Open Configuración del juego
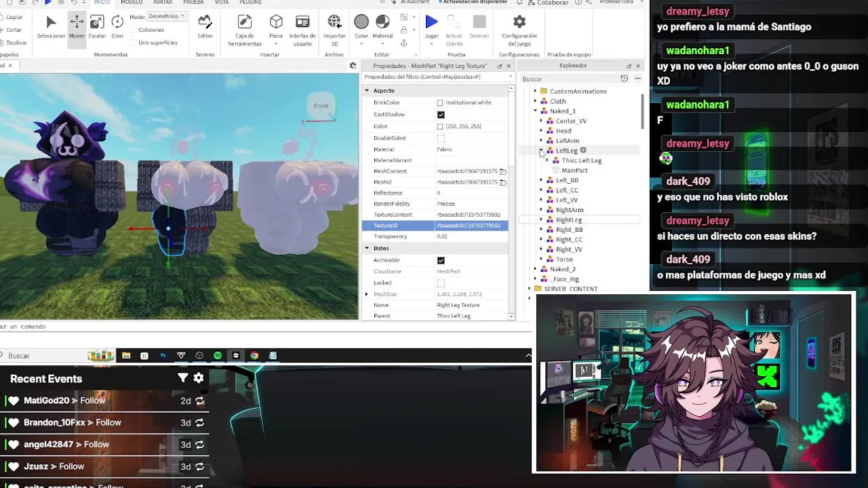The width and height of the screenshot is (868, 488). (x=519, y=30)
